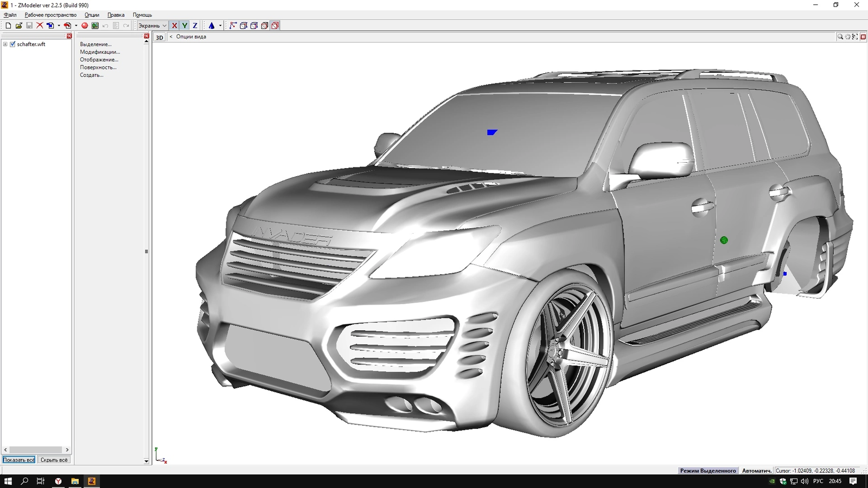Open the Рабочее пространство menu
Screen dimensions: 868x488
point(50,15)
